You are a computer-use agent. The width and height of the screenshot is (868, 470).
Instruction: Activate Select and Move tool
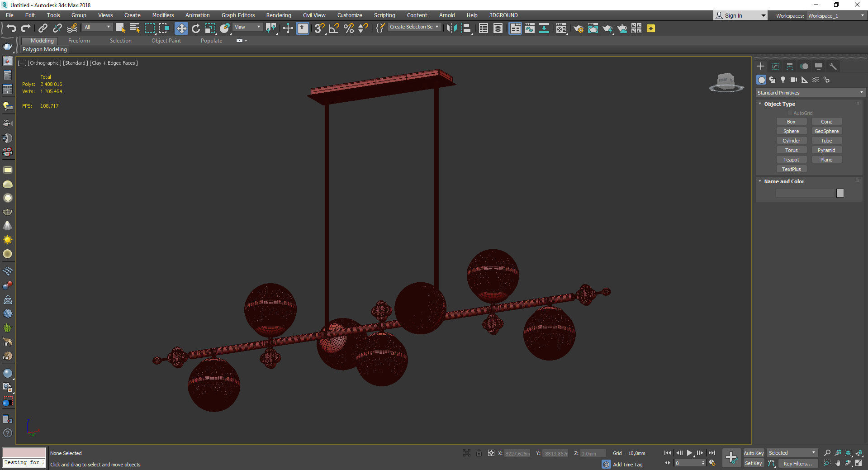pos(181,28)
